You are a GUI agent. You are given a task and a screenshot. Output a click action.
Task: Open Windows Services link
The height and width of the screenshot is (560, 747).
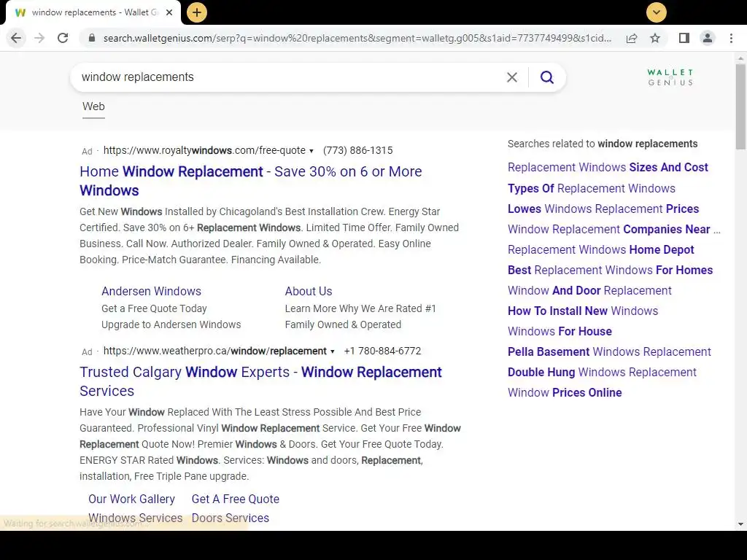point(135,518)
